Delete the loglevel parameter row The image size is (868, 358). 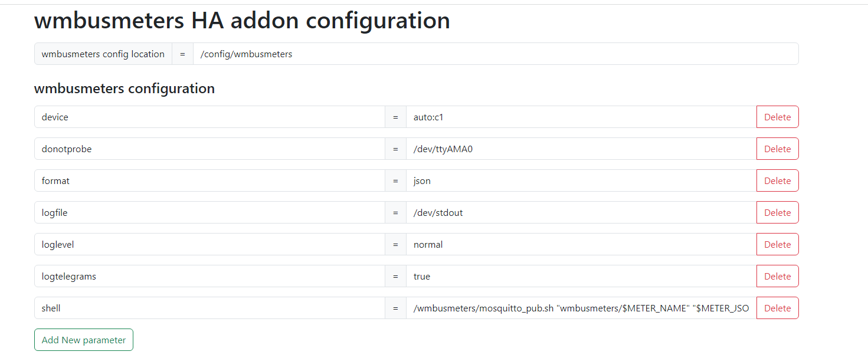coord(777,244)
